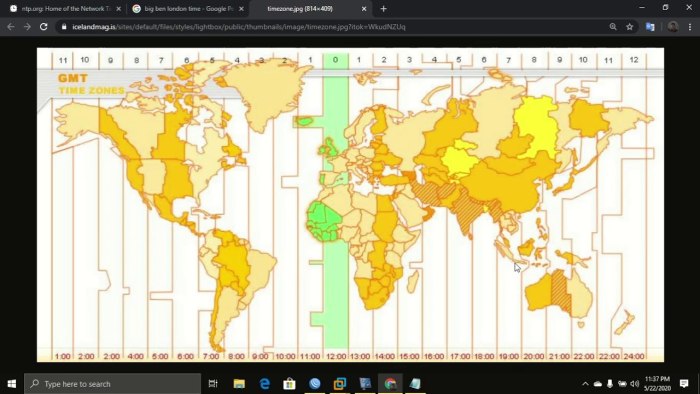Open the Chrome profile avatar

pyautogui.click(x=673, y=27)
